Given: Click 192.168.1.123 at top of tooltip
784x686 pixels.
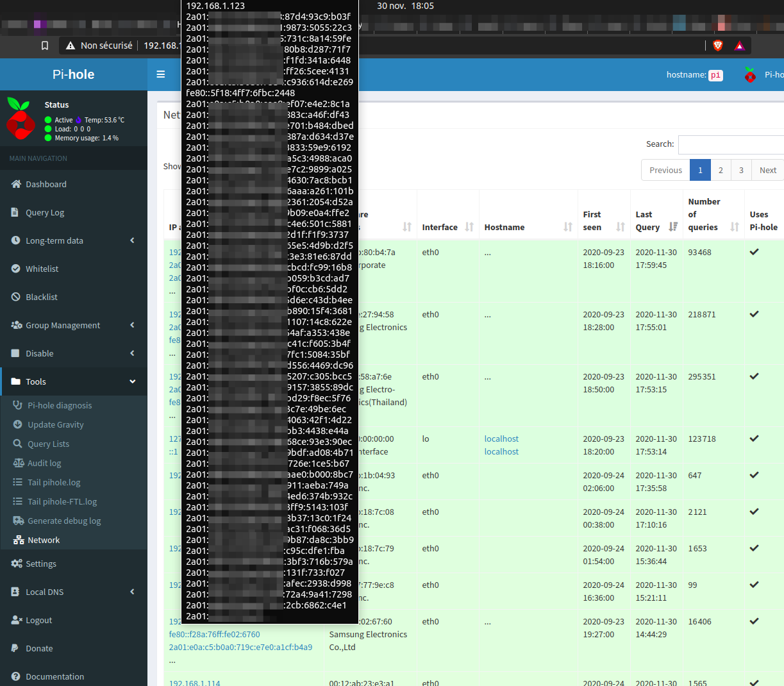Looking at the screenshot, I should 215,6.
